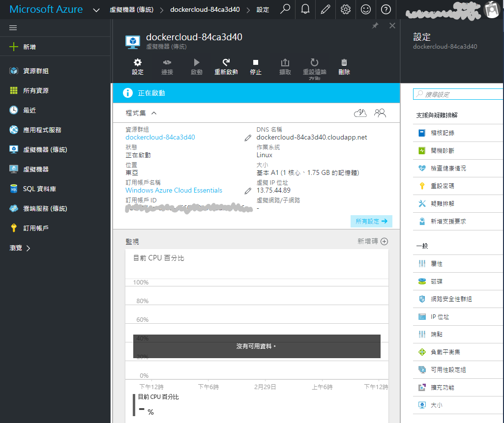Viewport: 504px width, 423px height.
Task: Stop the virtual machine with 停止
Action: click(256, 67)
